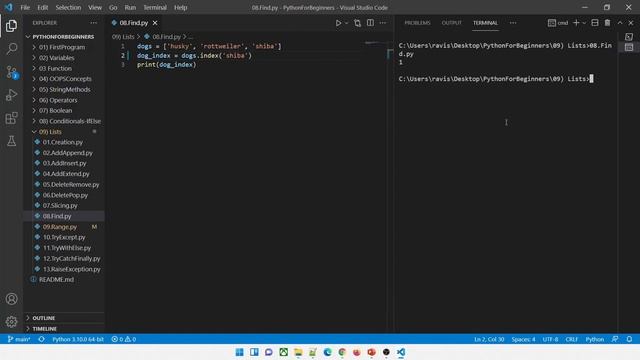Split the terminal panel
640x360 pixels.
point(595,23)
